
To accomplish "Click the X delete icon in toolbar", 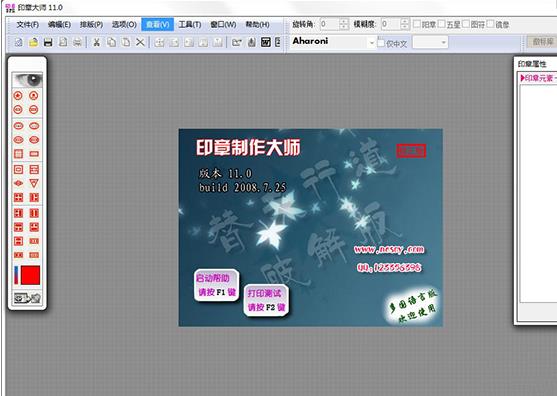I will [140, 43].
